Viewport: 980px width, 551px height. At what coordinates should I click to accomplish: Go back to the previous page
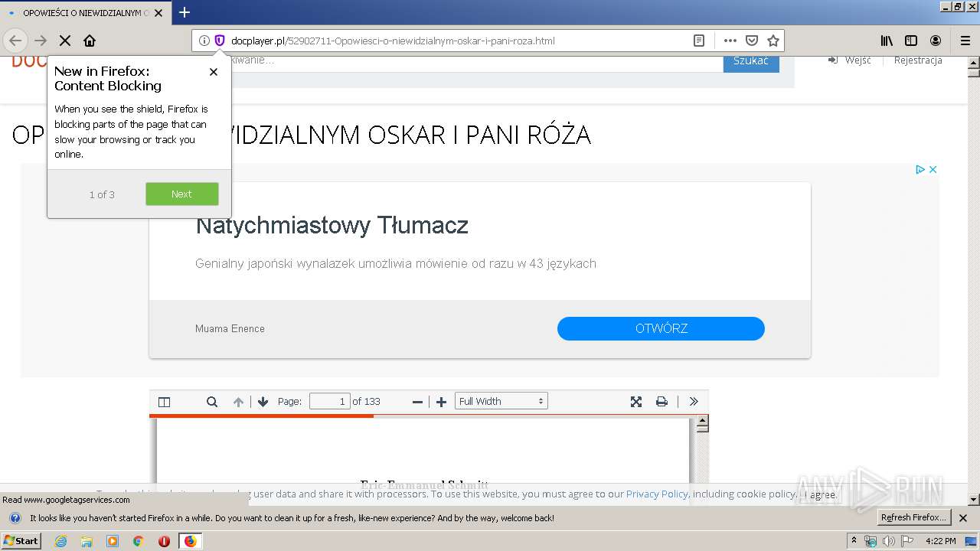15,41
